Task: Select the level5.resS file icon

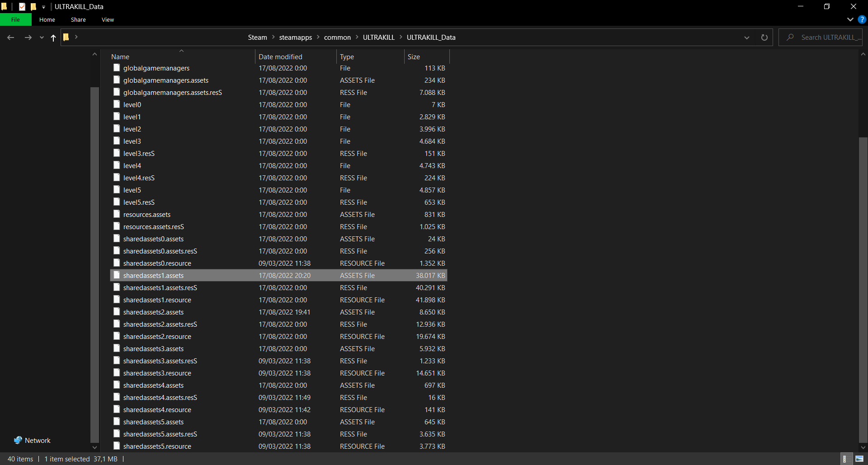Action: point(117,202)
